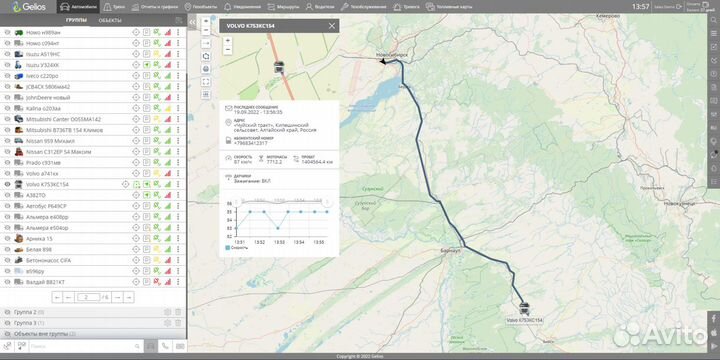
Task: Switch to the ГРУППЫ tab
Action: 77,20
